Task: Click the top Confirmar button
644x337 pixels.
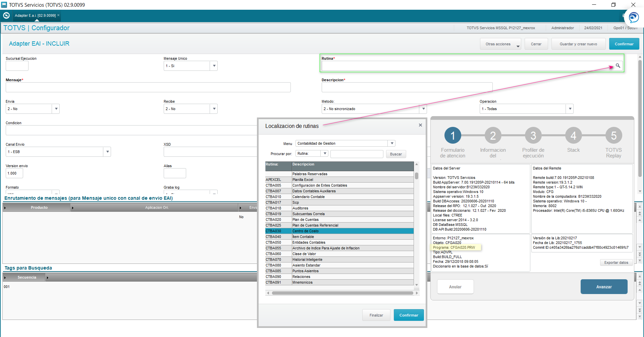Action: tap(624, 44)
